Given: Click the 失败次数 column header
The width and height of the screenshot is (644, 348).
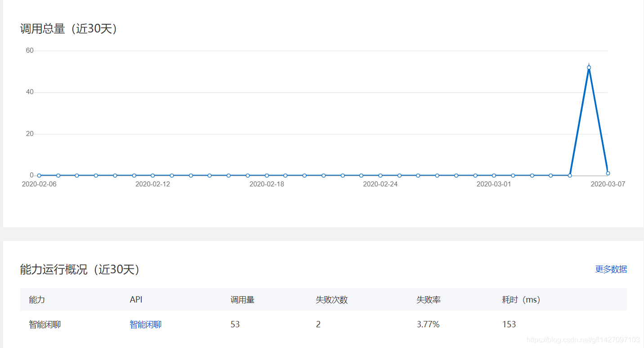Looking at the screenshot, I should [x=331, y=299].
